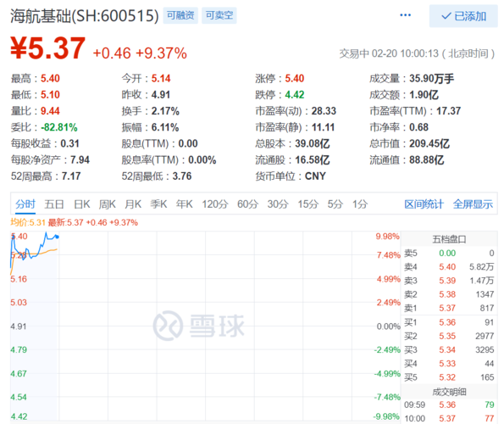Click the 市盈率(静) value 11.11
The height and width of the screenshot is (424, 504).
pyautogui.click(x=323, y=127)
